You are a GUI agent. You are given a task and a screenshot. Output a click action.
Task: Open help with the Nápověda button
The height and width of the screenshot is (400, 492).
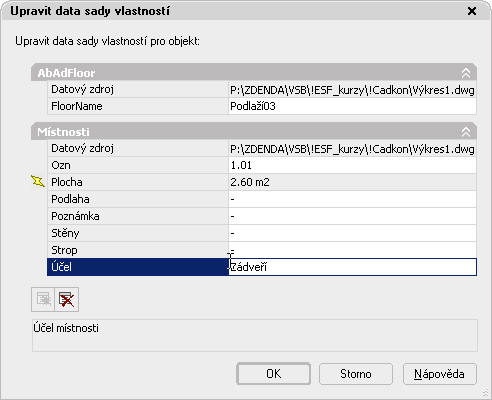click(x=440, y=374)
